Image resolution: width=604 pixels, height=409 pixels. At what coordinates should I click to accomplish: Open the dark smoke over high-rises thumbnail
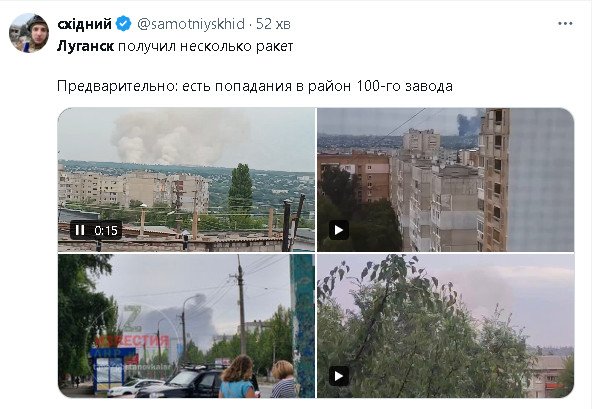[x=446, y=180]
